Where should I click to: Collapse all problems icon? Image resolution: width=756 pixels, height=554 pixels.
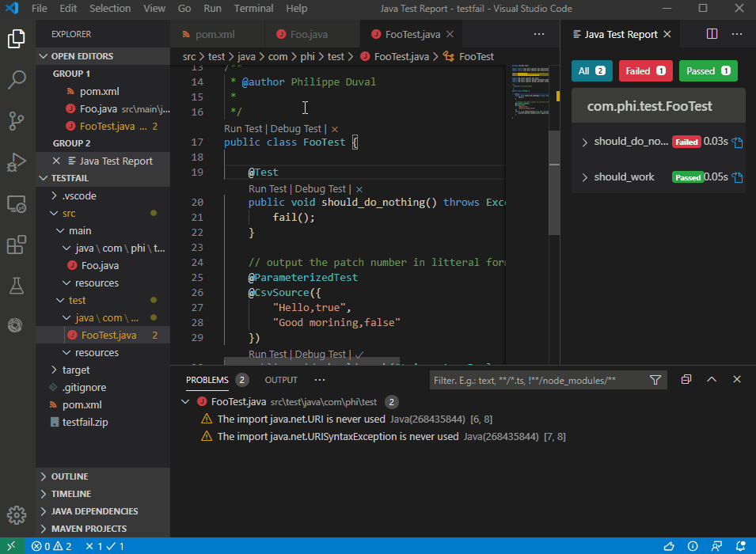pos(686,379)
